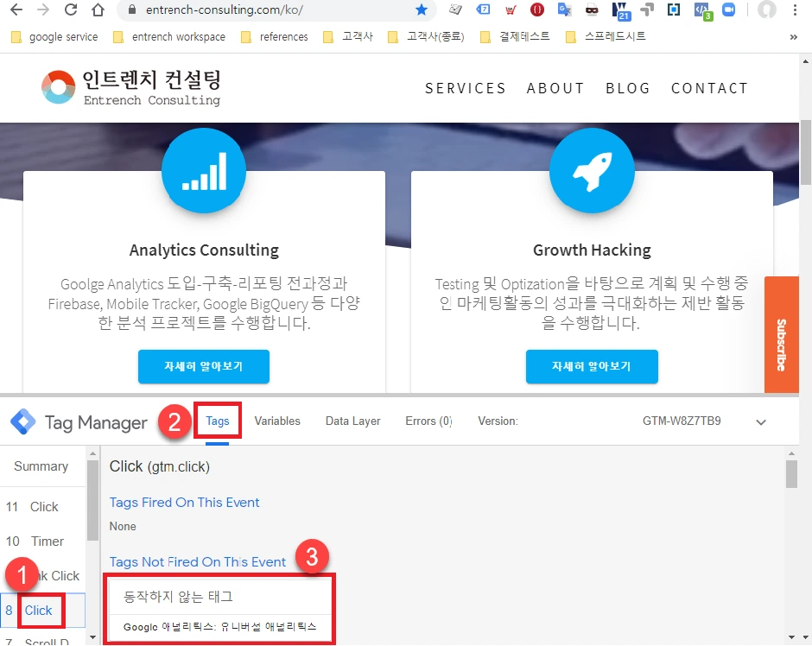This screenshot has height=646, width=812.
Task: Open the blue tag extension with badge 7
Action: [483, 9]
